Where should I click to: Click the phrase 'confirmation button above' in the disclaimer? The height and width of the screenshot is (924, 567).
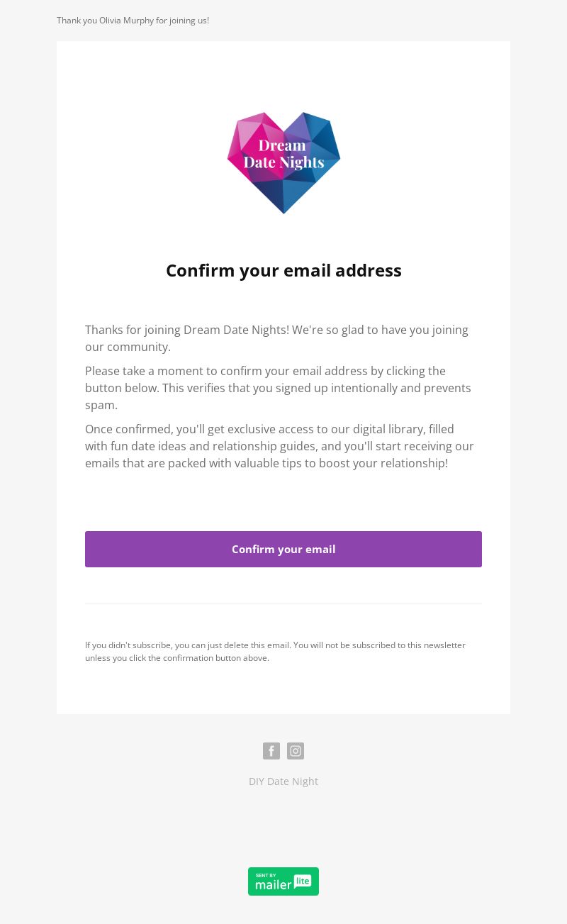[215, 657]
